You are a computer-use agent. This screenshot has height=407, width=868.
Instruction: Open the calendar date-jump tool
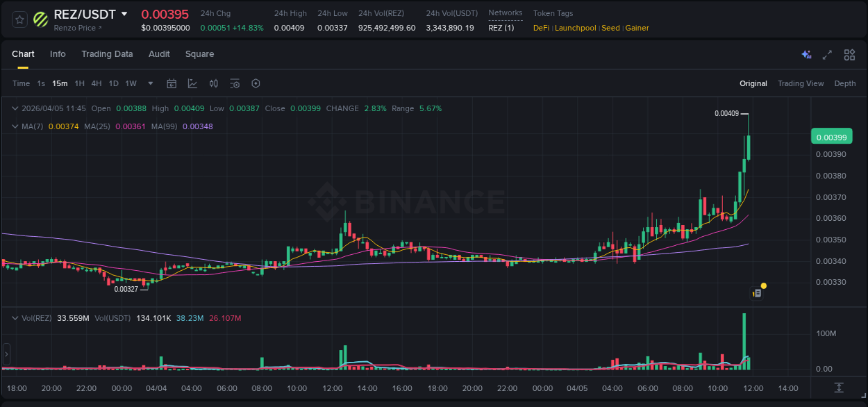click(x=172, y=83)
